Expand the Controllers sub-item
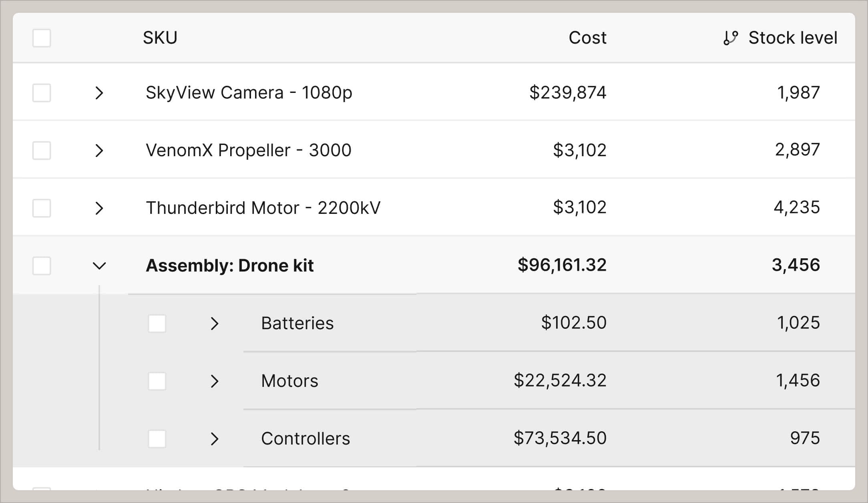Viewport: 868px width, 503px height. [x=215, y=439]
